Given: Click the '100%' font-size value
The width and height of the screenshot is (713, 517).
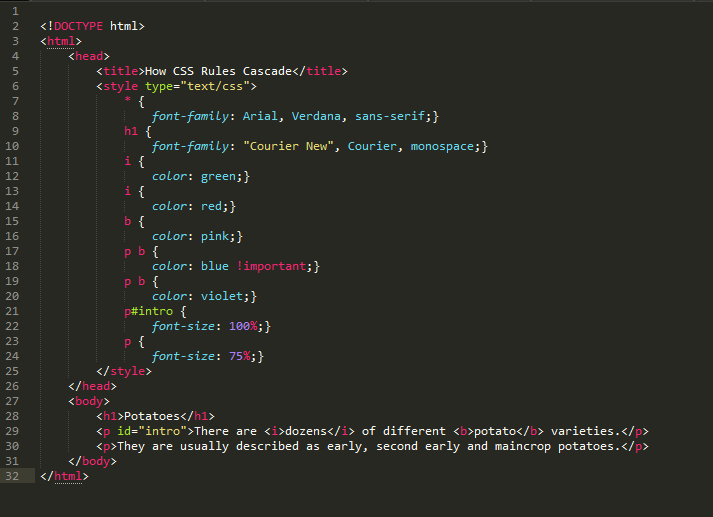Looking at the screenshot, I should tap(243, 326).
